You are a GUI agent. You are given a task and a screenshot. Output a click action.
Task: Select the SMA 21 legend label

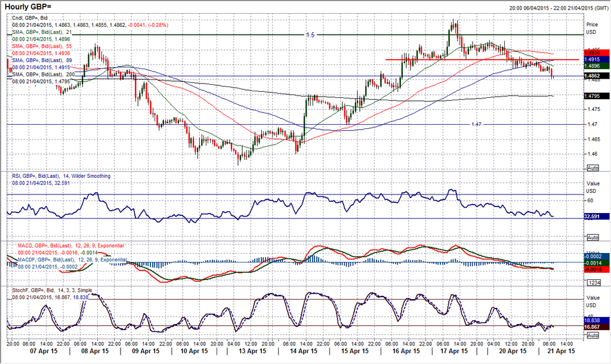pyautogui.click(x=42, y=32)
